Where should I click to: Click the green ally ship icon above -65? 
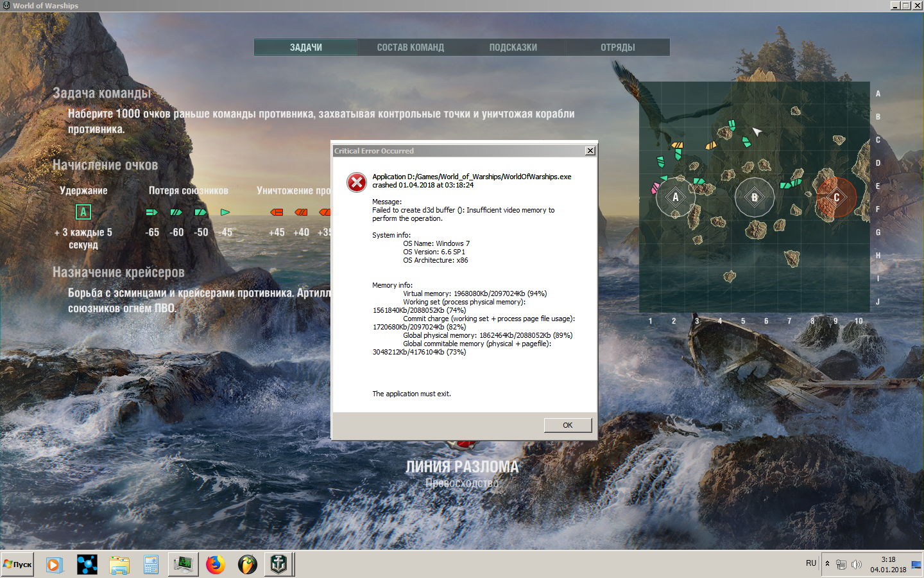click(x=151, y=212)
